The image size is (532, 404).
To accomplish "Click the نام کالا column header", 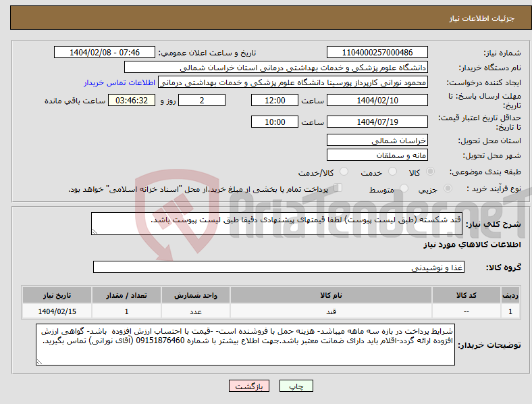I will [331, 295].
